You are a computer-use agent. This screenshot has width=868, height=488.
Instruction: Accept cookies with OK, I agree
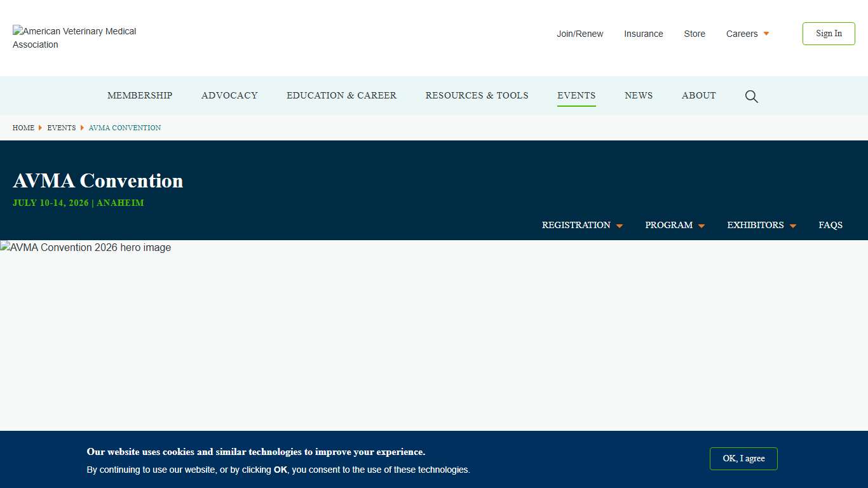(x=743, y=459)
